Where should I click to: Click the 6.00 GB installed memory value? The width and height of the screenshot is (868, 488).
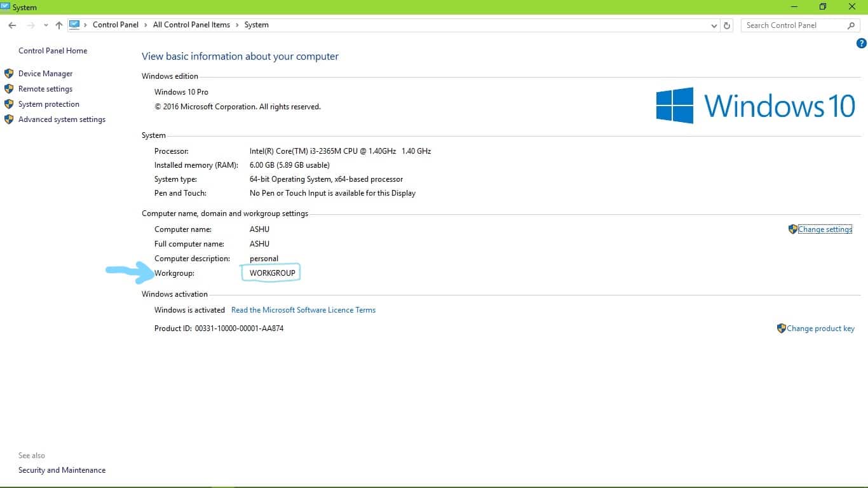coord(290,165)
